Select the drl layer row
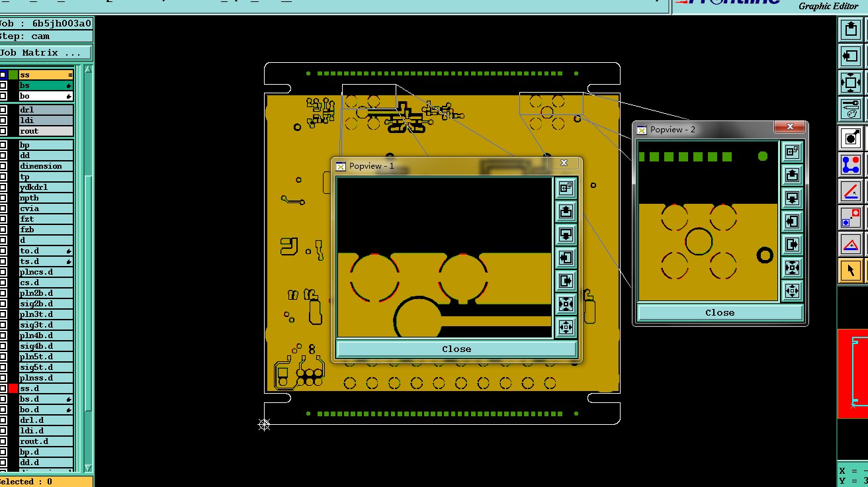The width and height of the screenshot is (868, 487). pyautogui.click(x=46, y=110)
